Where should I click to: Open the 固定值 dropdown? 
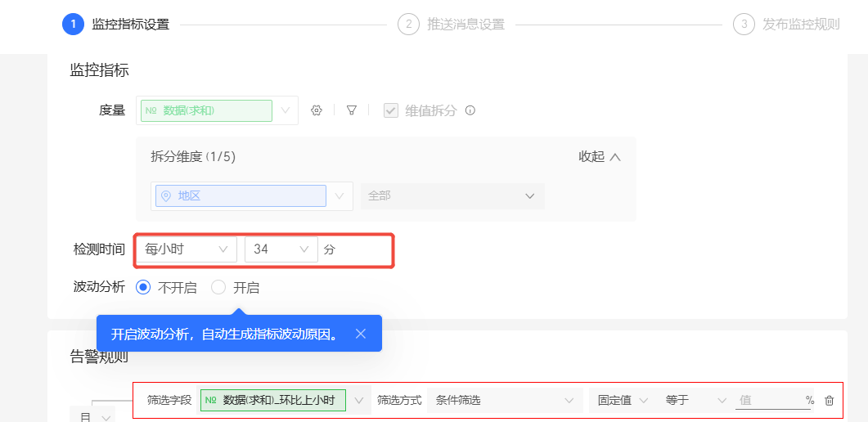[623, 401]
